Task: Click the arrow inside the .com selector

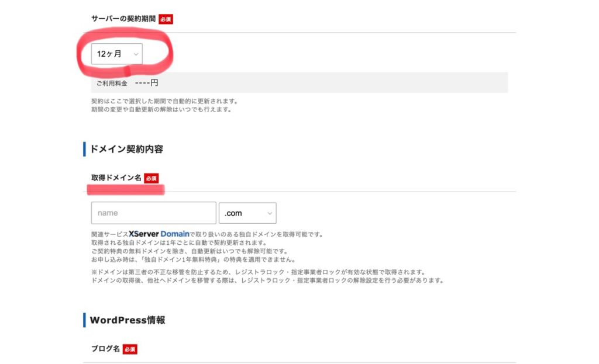Action: (x=270, y=213)
